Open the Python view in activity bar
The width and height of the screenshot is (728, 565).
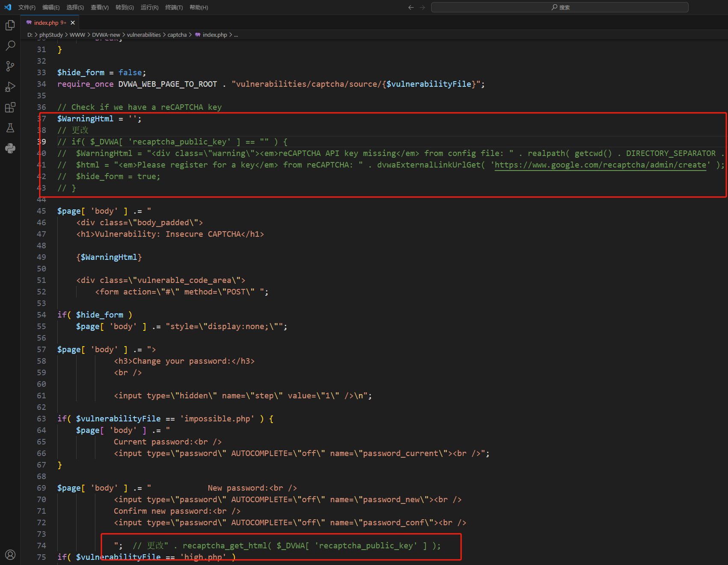coord(10,148)
